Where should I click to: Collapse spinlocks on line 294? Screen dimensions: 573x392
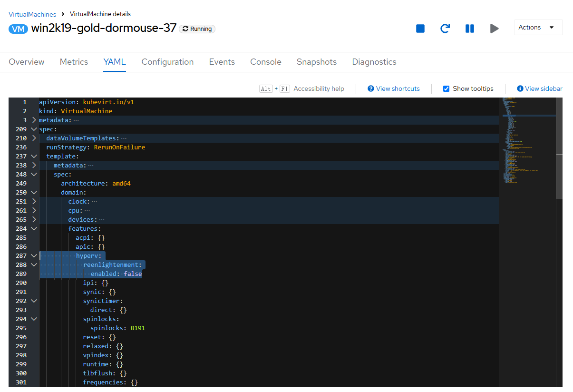(34, 319)
